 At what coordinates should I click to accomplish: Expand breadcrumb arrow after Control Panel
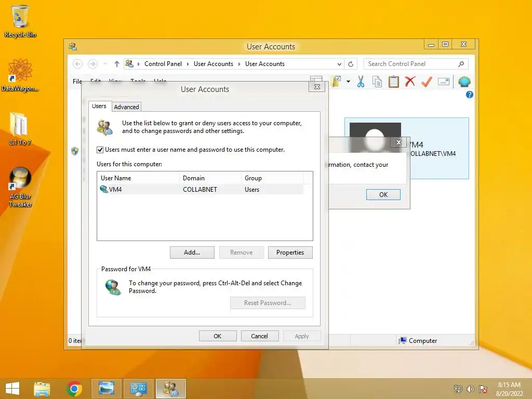tap(188, 64)
